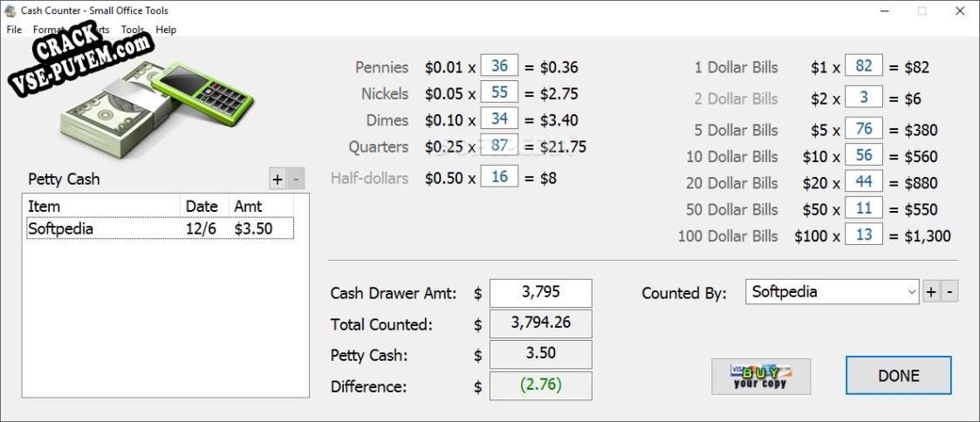Click the Pennies quantity field
The image size is (980, 422).
click(x=499, y=65)
